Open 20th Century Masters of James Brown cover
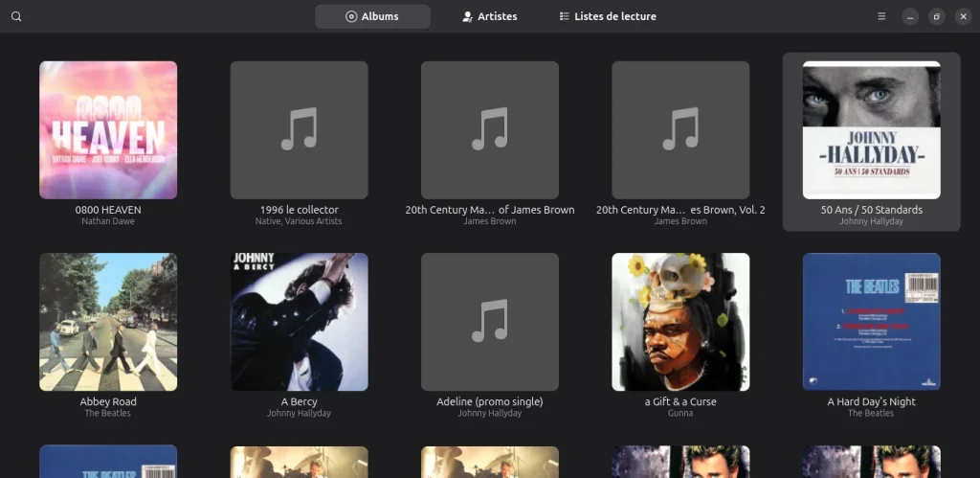 point(490,130)
